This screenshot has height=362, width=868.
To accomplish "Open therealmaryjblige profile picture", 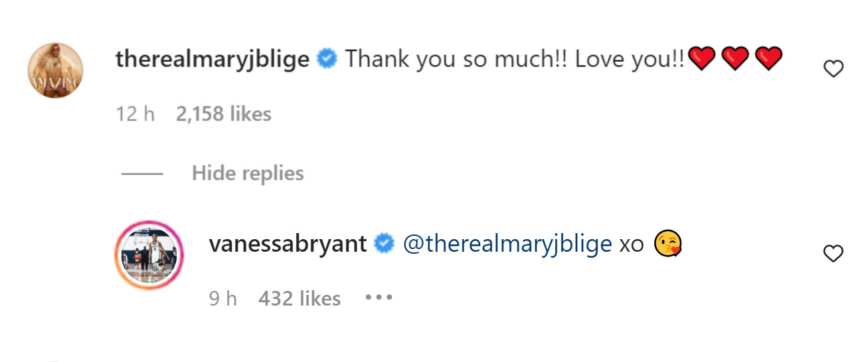I will pyautogui.click(x=55, y=70).
